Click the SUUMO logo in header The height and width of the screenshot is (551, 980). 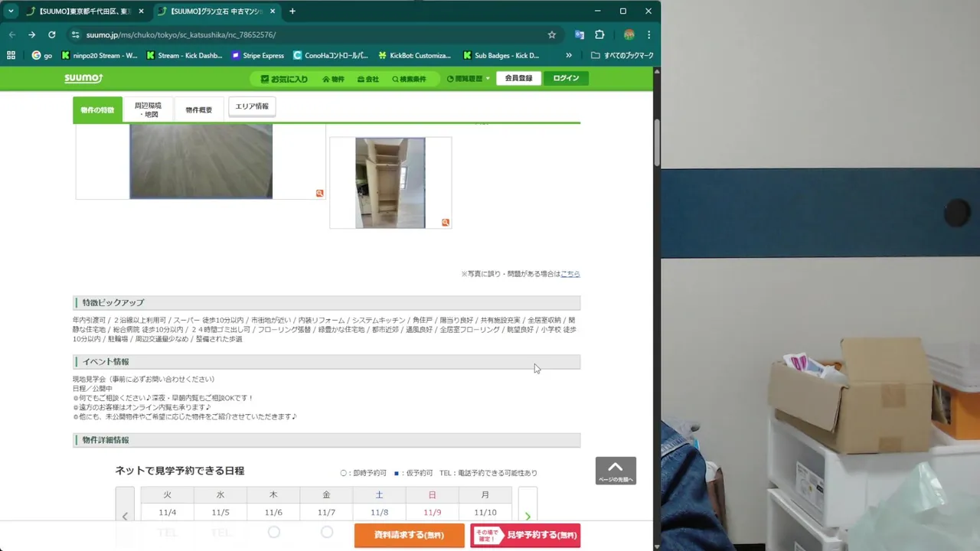point(83,78)
